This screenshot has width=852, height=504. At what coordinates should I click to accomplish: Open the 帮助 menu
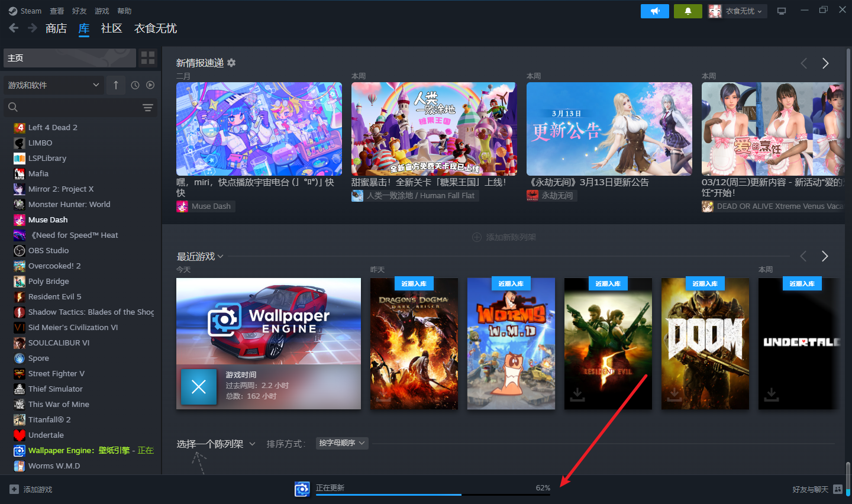[124, 11]
